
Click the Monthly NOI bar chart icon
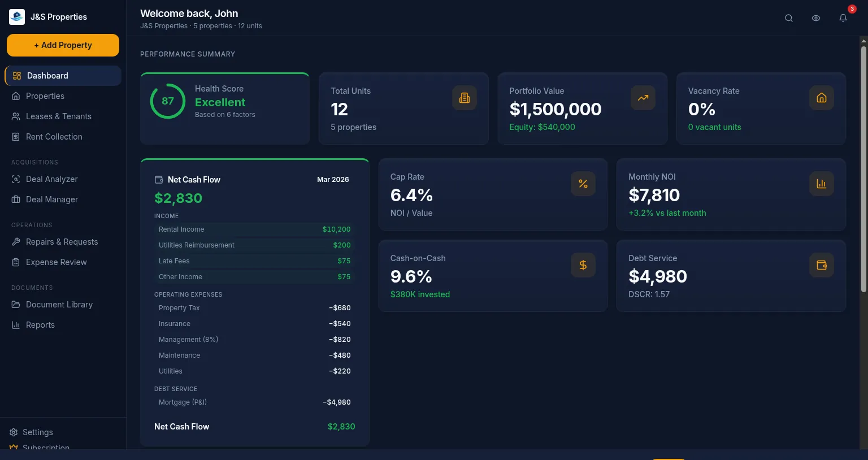point(822,184)
